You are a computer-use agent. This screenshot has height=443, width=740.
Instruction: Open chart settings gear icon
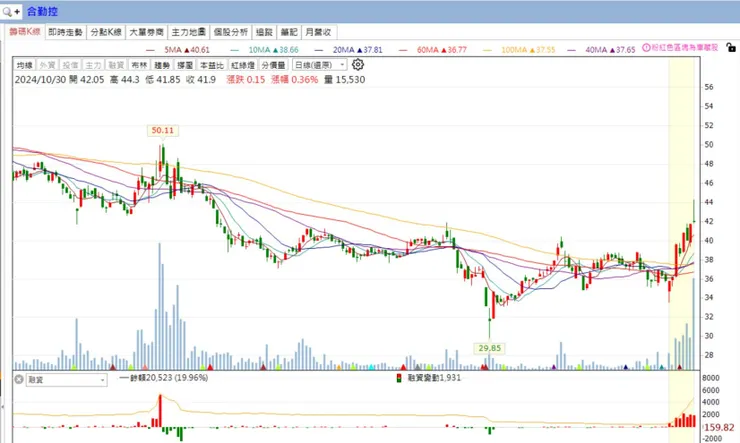click(x=358, y=65)
